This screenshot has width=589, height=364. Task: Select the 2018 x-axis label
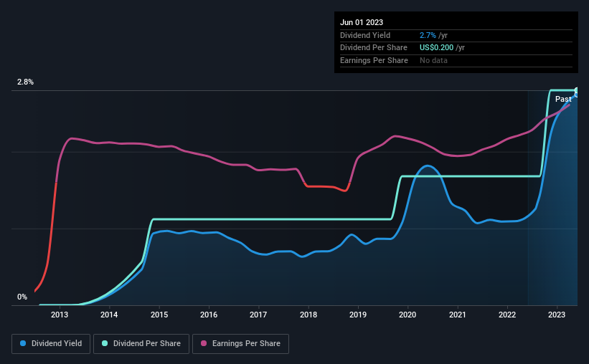click(308, 315)
